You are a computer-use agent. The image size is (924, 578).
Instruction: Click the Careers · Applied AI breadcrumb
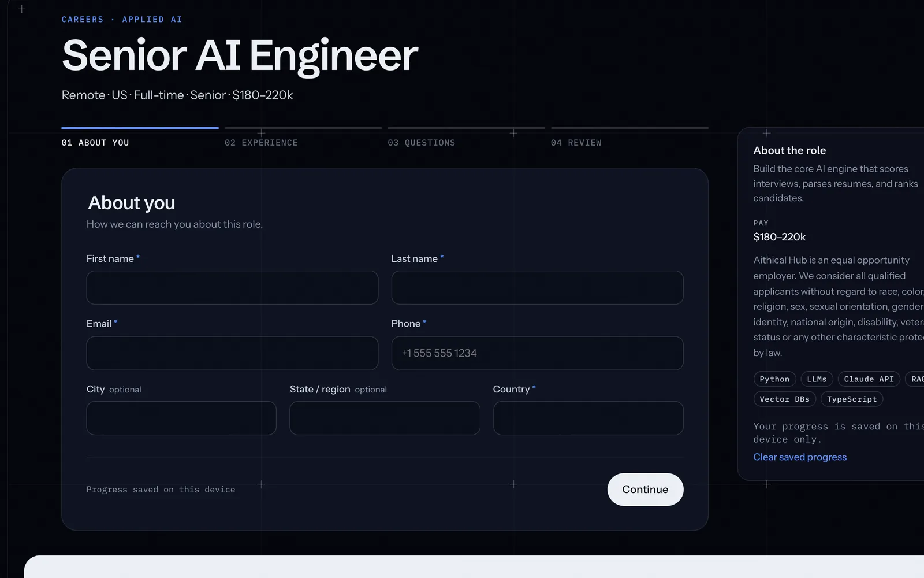coord(122,20)
